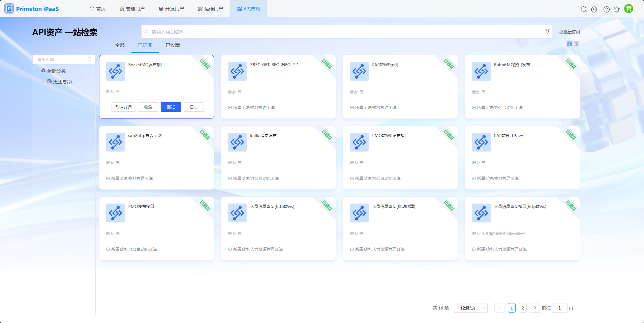Open the AI assistant icon
The image size is (644, 323).
point(594,9)
